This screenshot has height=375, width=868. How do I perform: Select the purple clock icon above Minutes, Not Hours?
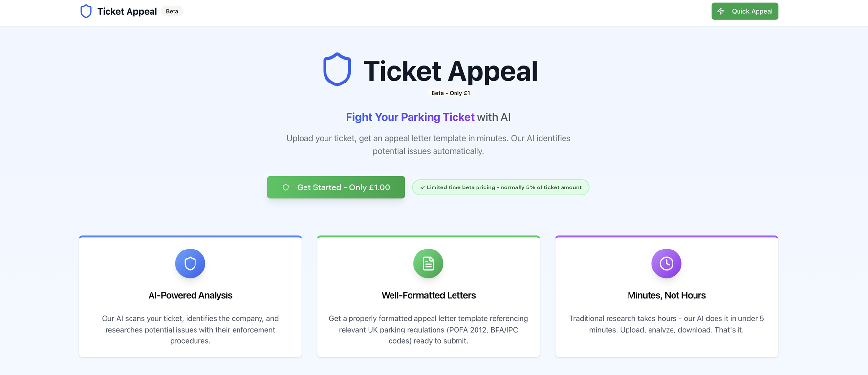(666, 263)
